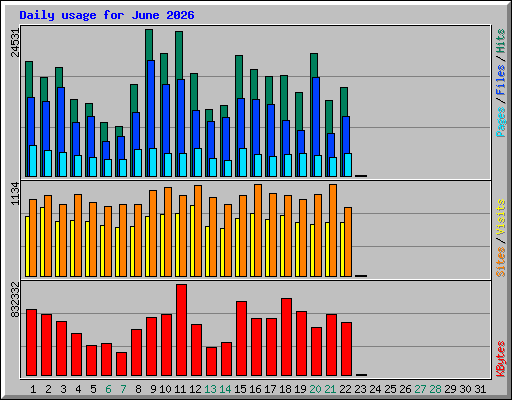Click the 'Pages' legend label
This screenshot has width=512, height=400.
[500, 122]
